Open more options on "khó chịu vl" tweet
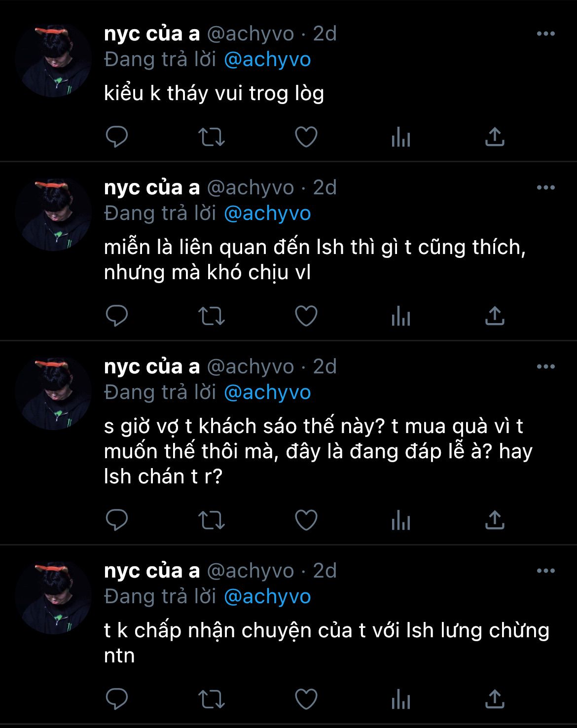Viewport: 577px width, 728px height. tap(546, 187)
